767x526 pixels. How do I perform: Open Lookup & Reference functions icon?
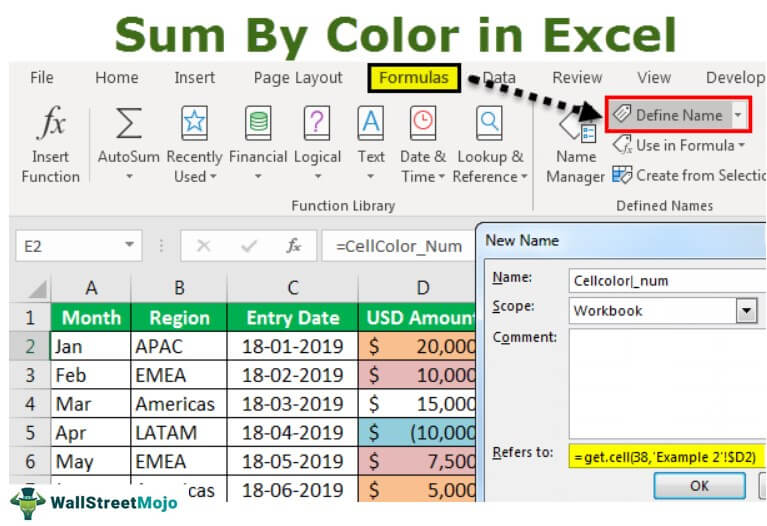pos(489,124)
